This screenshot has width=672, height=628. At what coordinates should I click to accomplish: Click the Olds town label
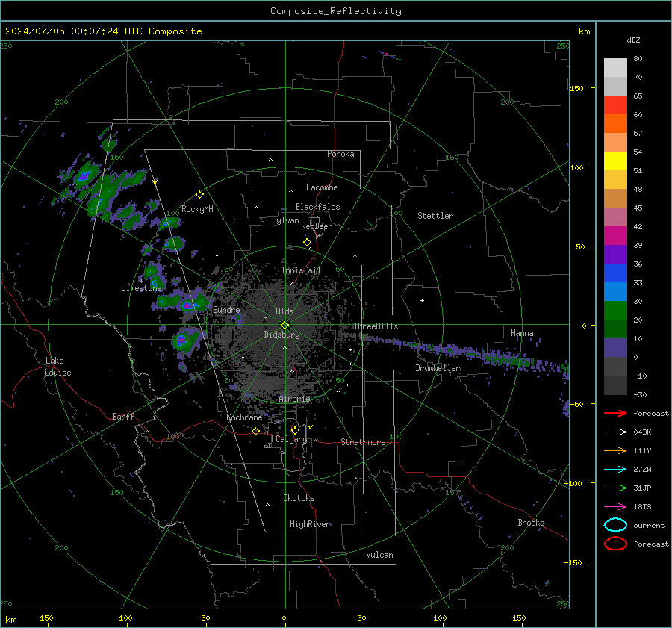284,311
